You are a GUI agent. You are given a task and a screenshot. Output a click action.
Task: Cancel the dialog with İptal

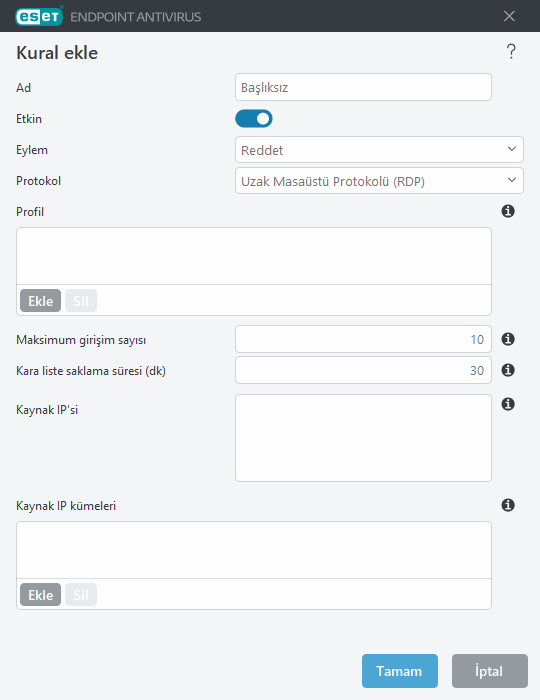490,671
